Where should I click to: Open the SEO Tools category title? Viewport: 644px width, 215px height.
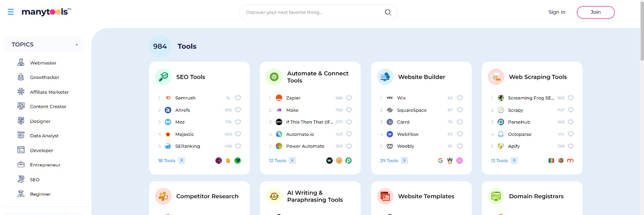(x=191, y=77)
